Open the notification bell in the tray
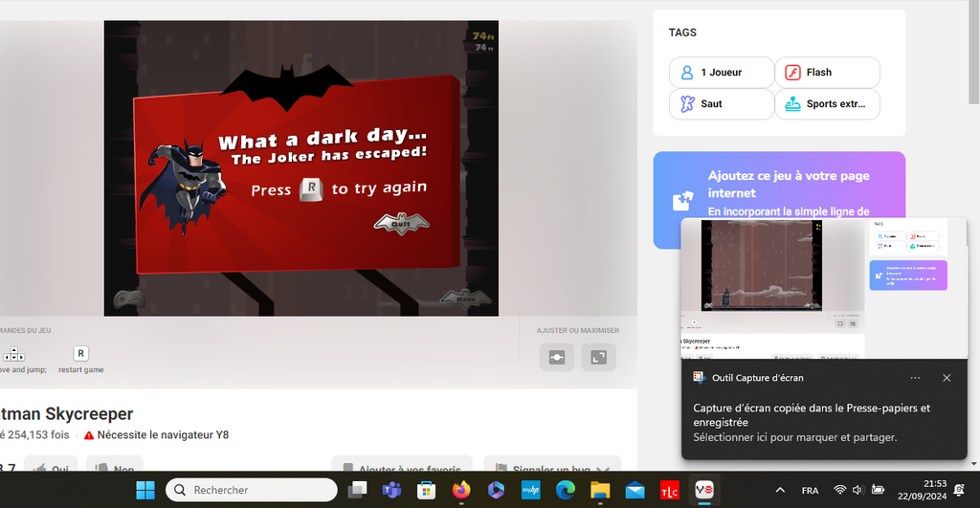 pyautogui.click(x=959, y=490)
